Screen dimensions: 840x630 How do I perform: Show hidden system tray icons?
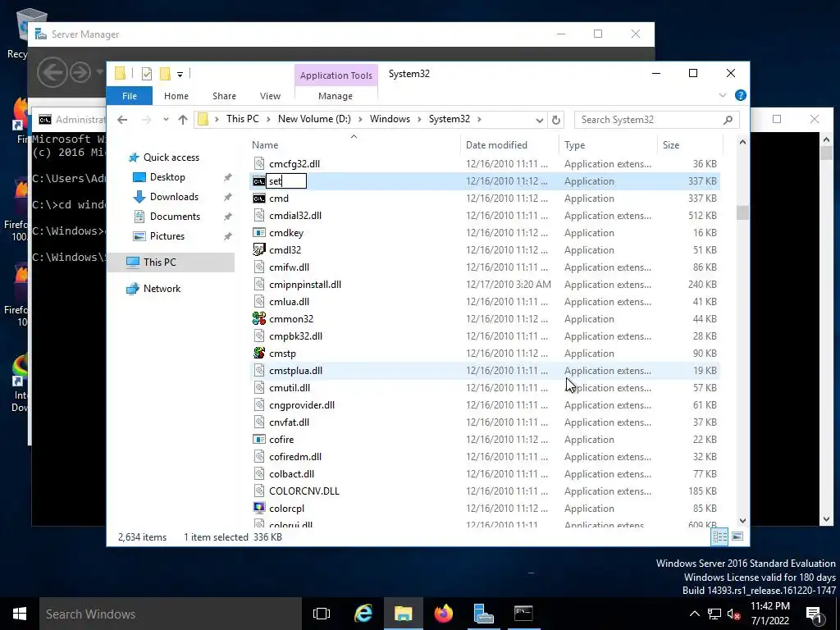pos(694,614)
